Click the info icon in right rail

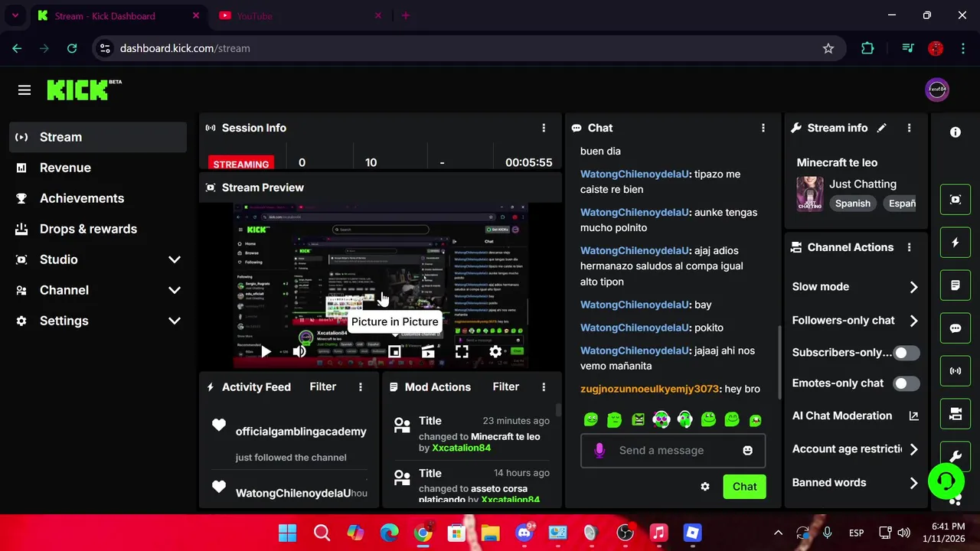point(955,132)
